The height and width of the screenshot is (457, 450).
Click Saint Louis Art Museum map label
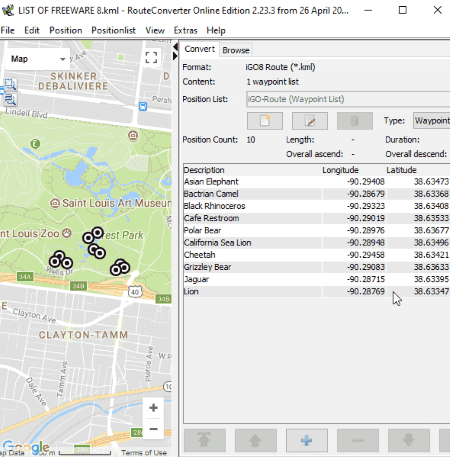coord(116,203)
